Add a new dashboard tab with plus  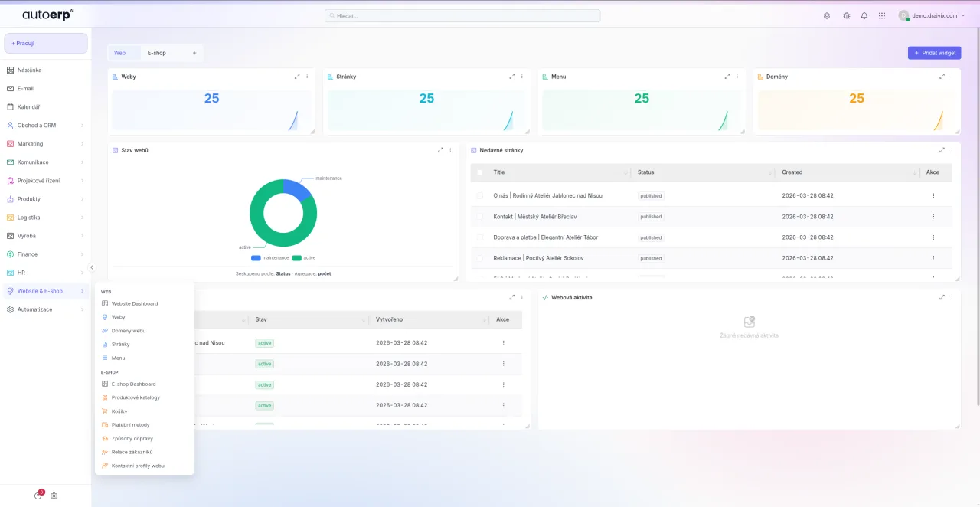coord(194,53)
